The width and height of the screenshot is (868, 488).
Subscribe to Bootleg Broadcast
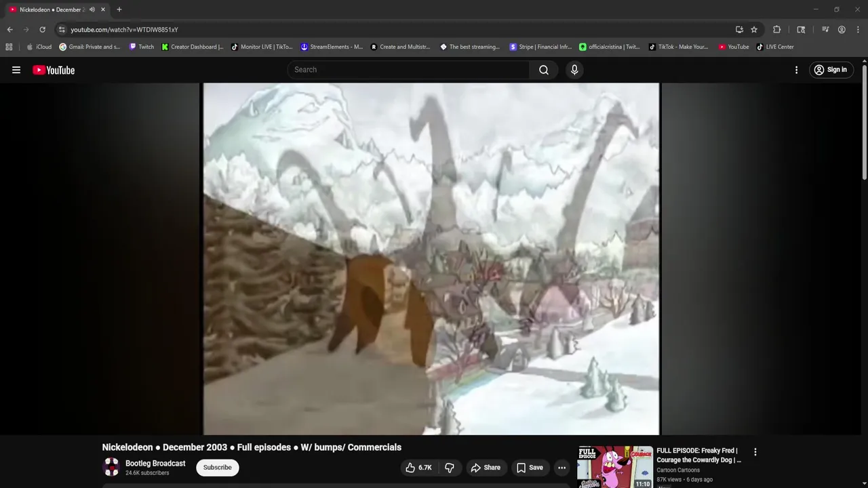(x=218, y=468)
